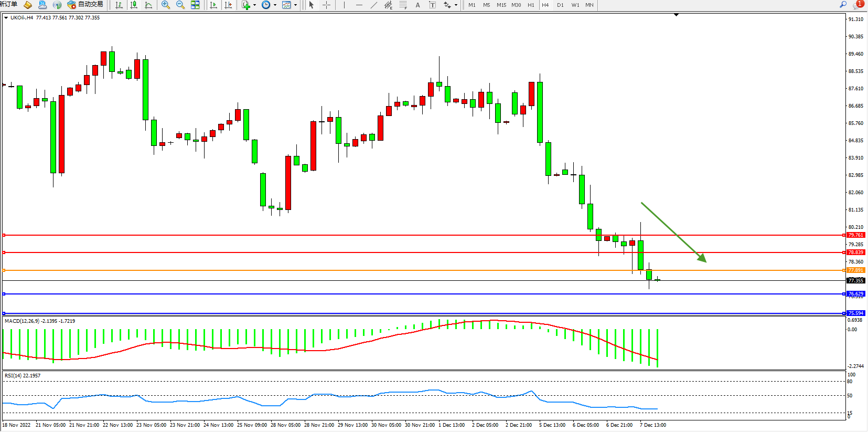
Task: Open the templates dropdown arrow
Action: click(x=295, y=5)
